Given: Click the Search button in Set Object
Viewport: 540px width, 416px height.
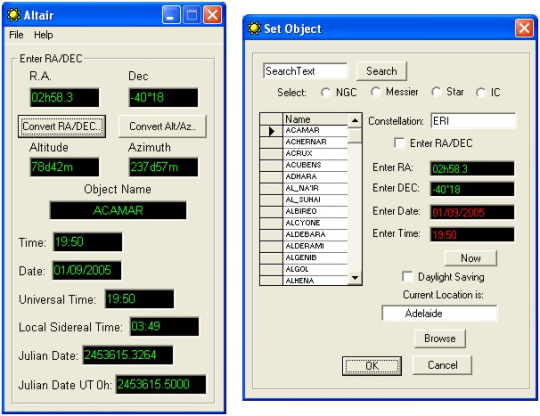Looking at the screenshot, I should 382,71.
